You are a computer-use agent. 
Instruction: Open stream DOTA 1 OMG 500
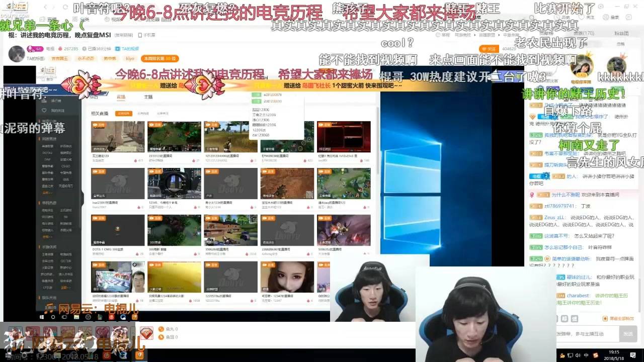coord(118,230)
